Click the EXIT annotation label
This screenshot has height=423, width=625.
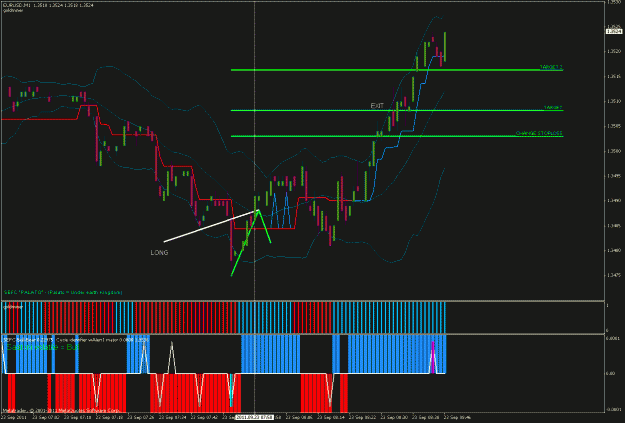[377, 106]
